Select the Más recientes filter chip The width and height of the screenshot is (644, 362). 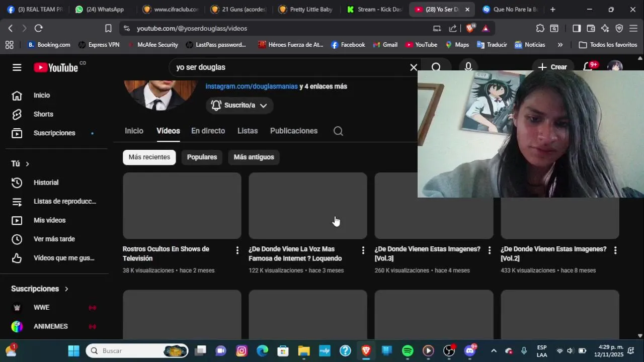pyautogui.click(x=149, y=157)
